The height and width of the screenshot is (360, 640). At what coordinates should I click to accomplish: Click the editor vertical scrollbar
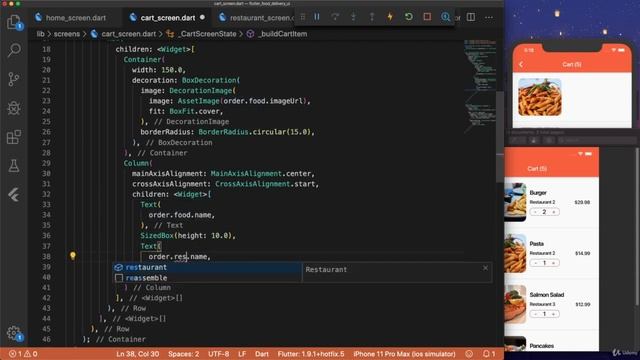pos(500,137)
